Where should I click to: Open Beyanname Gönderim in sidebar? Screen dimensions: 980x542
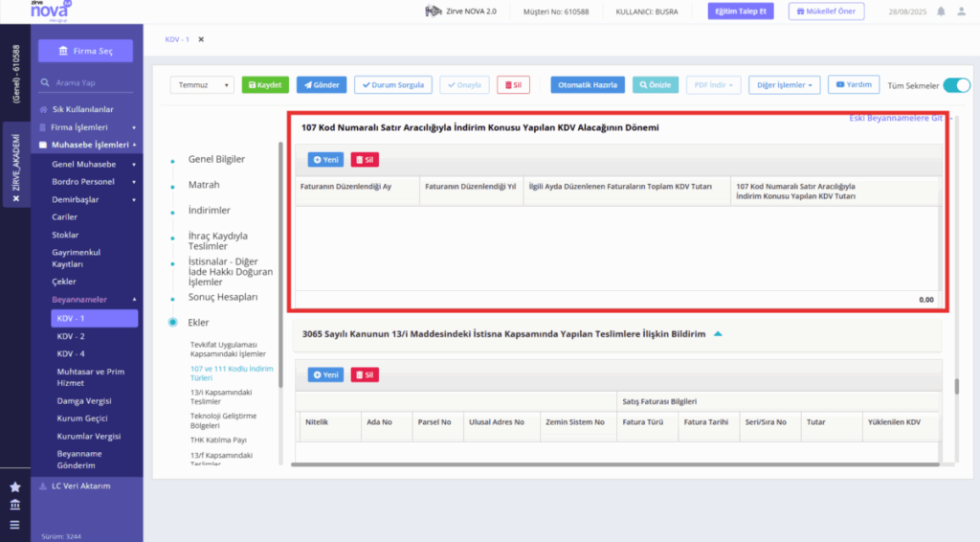[x=79, y=460]
